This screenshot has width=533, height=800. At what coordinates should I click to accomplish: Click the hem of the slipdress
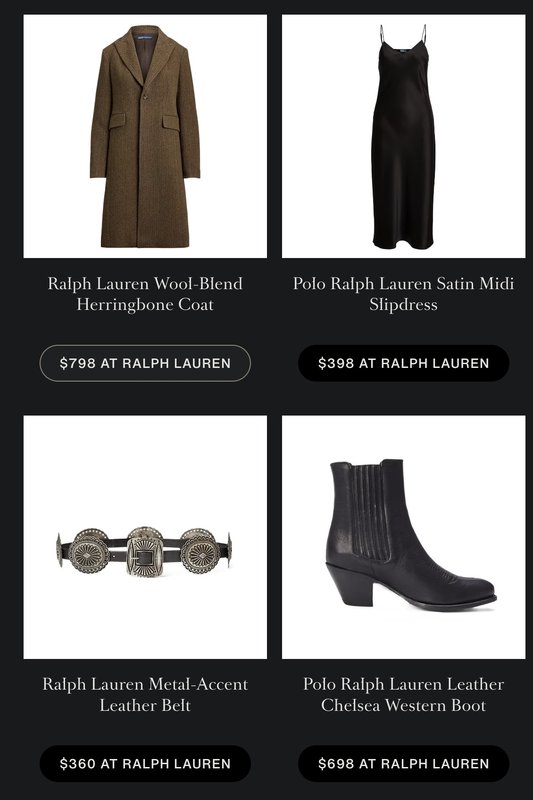click(403, 240)
